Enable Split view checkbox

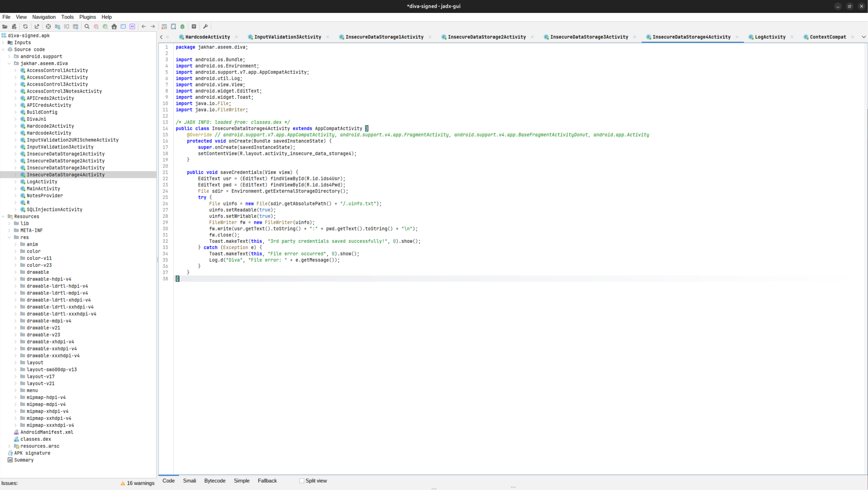[302, 481]
